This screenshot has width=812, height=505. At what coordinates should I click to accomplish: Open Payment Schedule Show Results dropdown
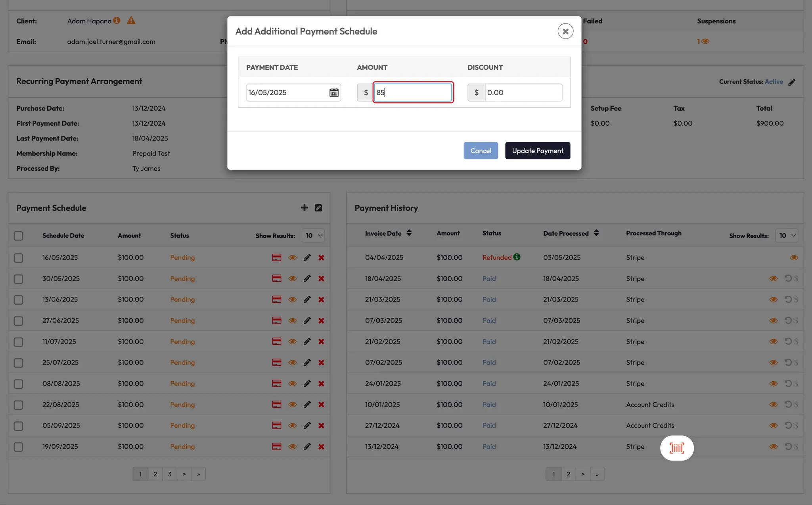(x=313, y=236)
